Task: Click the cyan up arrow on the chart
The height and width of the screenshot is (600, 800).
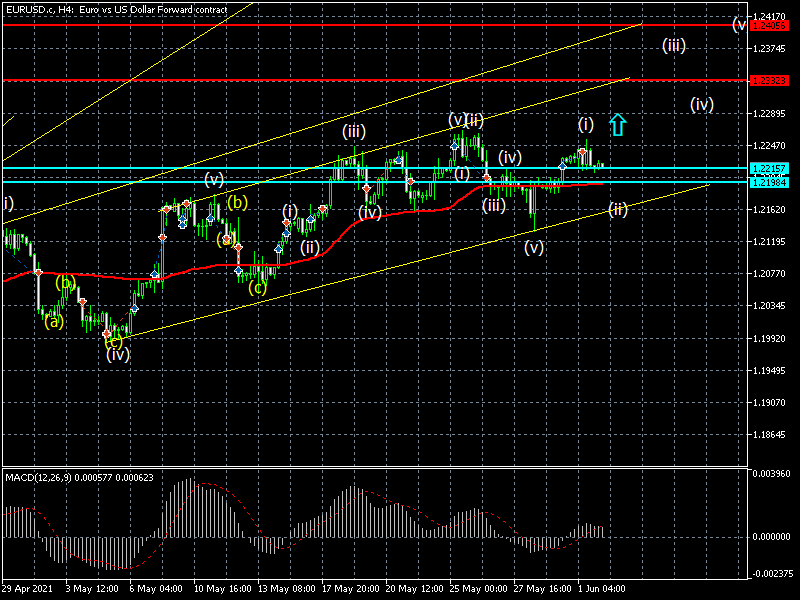Action: 618,124
